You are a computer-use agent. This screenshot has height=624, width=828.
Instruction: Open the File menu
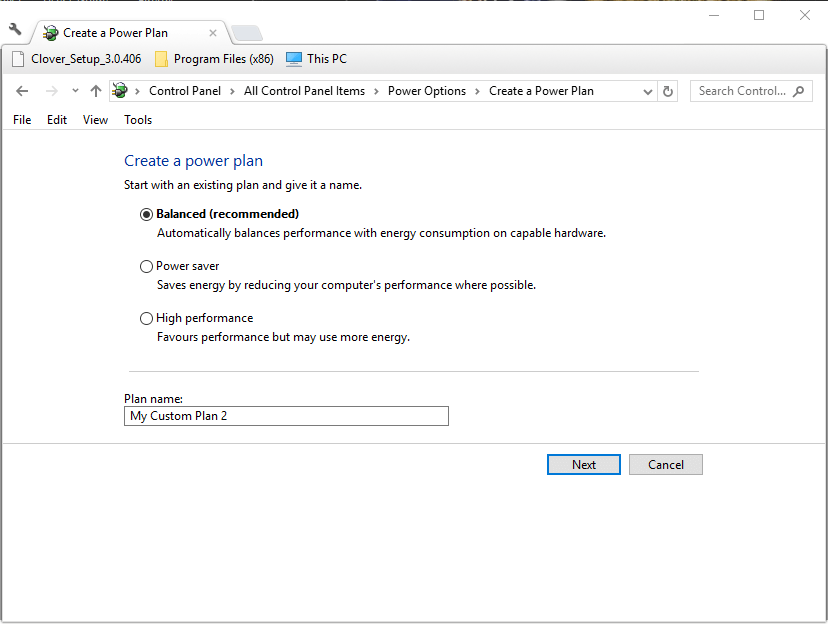pos(22,120)
